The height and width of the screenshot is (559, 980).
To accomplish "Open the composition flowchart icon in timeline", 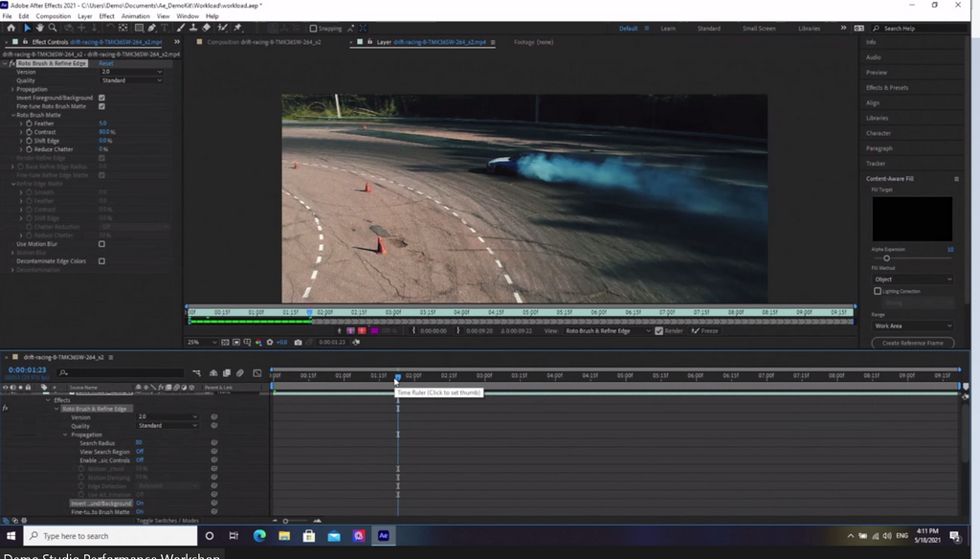I will tap(196, 373).
